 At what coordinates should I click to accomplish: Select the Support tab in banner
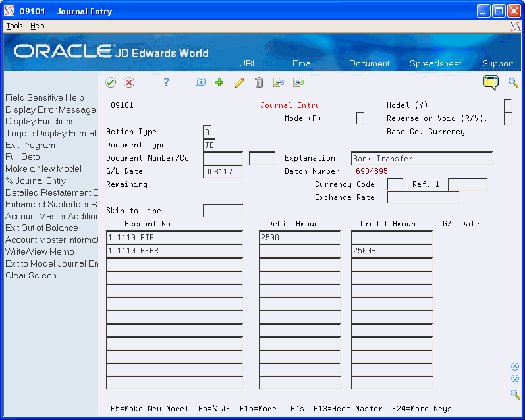[x=497, y=63]
